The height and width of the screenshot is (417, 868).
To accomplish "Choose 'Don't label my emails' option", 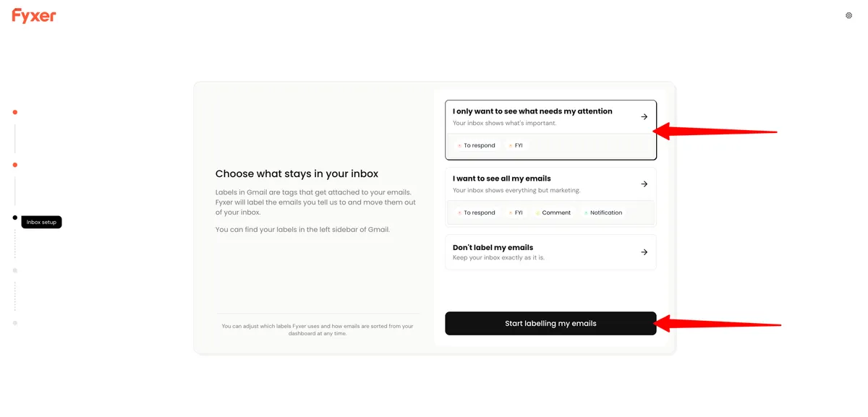I will (550, 252).
